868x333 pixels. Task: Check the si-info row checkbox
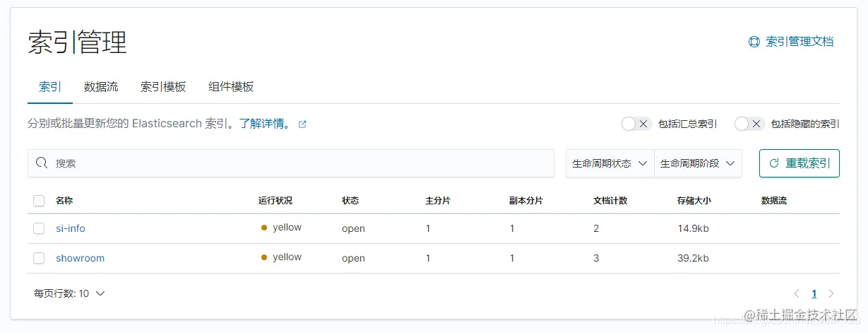39,228
